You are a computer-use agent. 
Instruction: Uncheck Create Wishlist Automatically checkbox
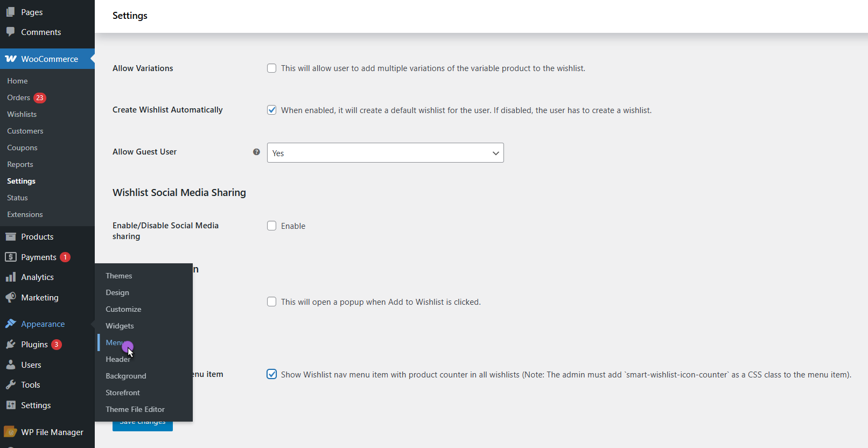(x=272, y=110)
